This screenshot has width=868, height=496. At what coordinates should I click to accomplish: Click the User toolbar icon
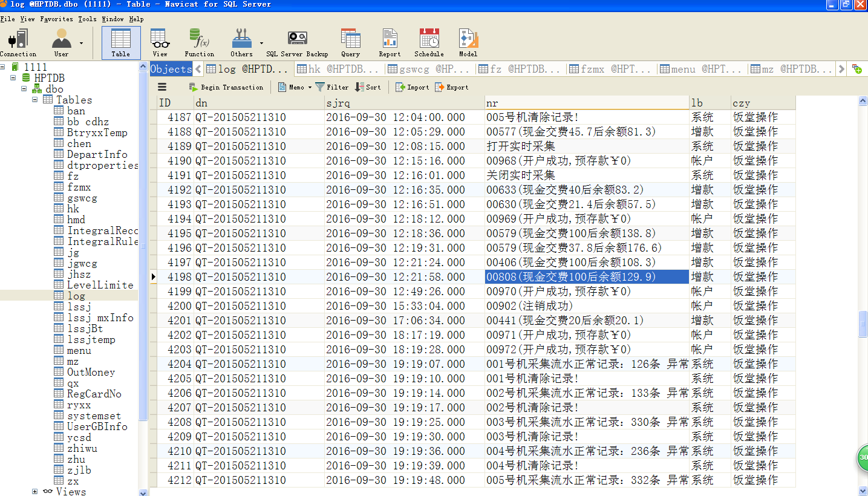point(61,42)
